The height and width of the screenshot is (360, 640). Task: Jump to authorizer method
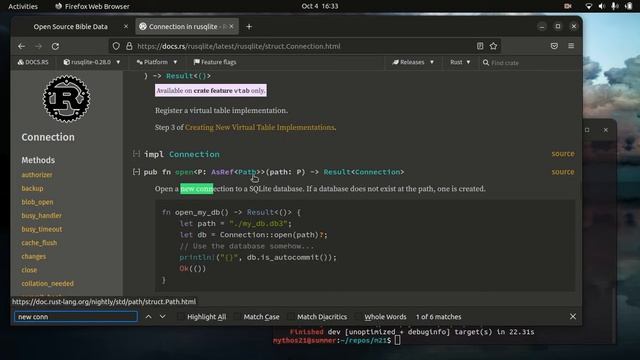click(x=37, y=175)
